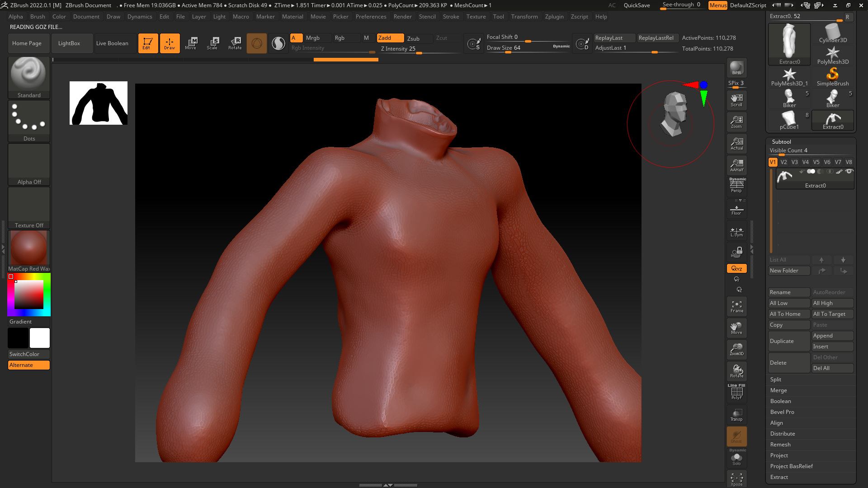868x488 pixels.
Task: Enable PolyF line fill display
Action: point(736,392)
